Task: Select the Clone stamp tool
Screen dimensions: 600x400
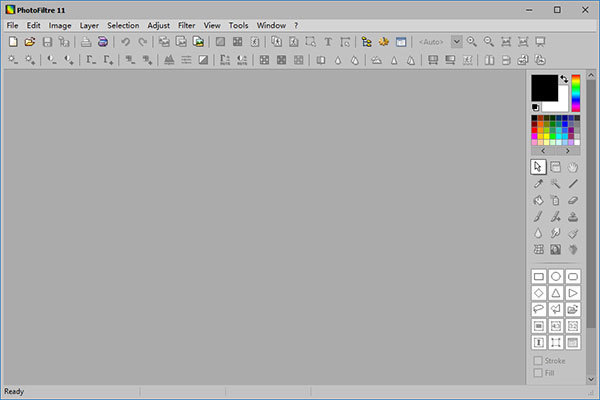Action: point(572,217)
